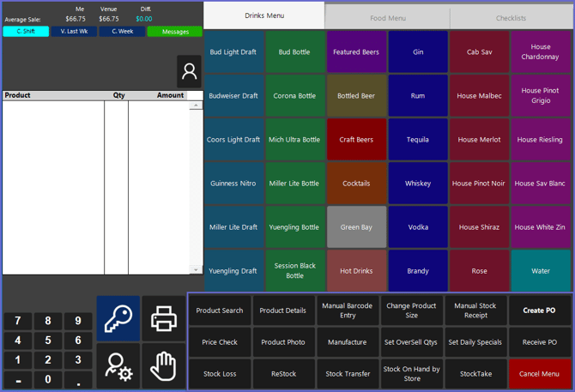Image resolution: width=575 pixels, height=392 pixels.
Task: Switch to the Food Menu tab
Action: pyautogui.click(x=388, y=17)
